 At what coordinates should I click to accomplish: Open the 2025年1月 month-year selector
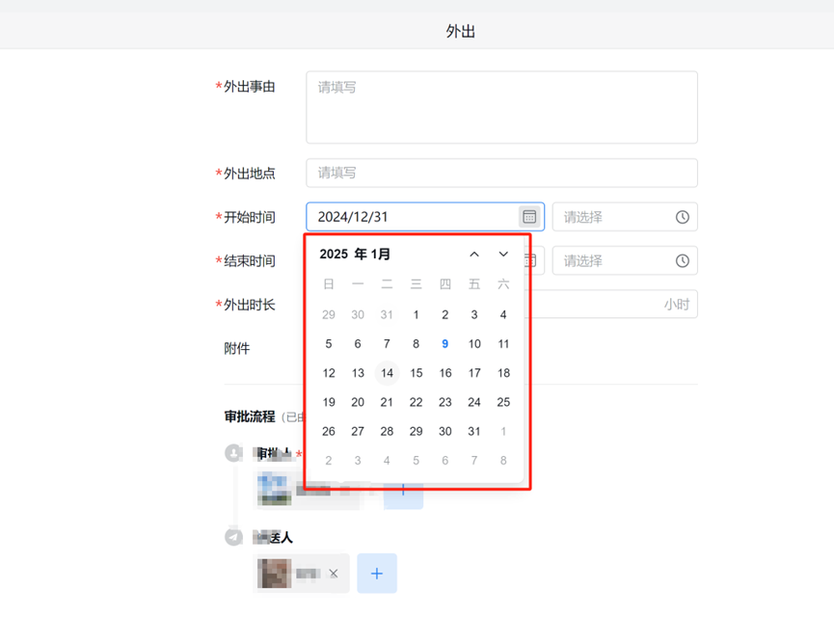pyautogui.click(x=355, y=255)
